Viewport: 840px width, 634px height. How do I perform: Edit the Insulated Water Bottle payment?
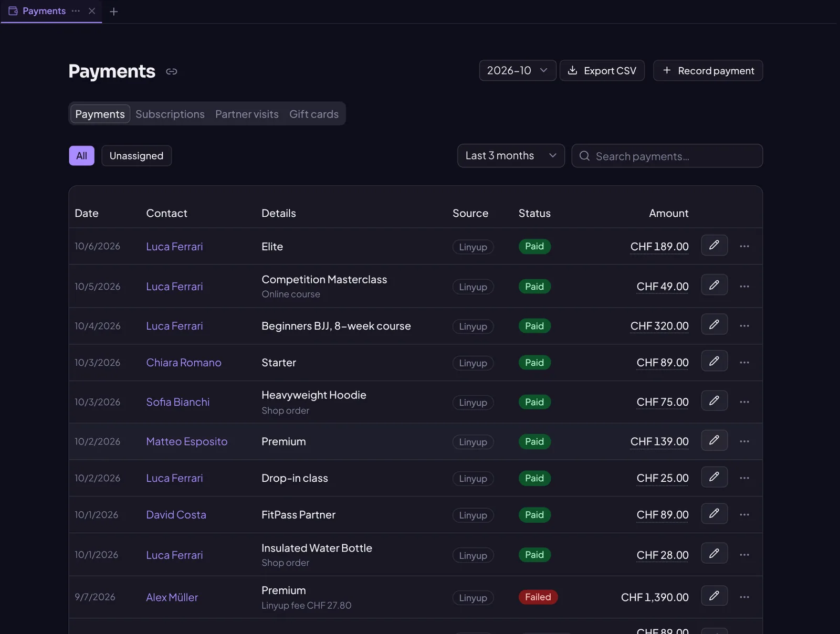(714, 553)
